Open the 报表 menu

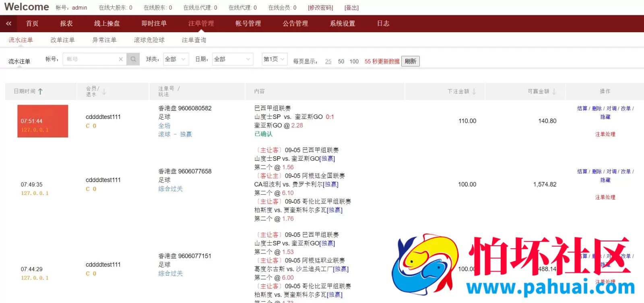point(66,23)
